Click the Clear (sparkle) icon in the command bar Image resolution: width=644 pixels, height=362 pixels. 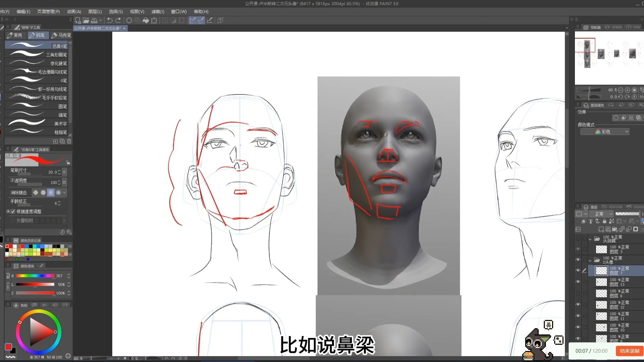point(129,20)
